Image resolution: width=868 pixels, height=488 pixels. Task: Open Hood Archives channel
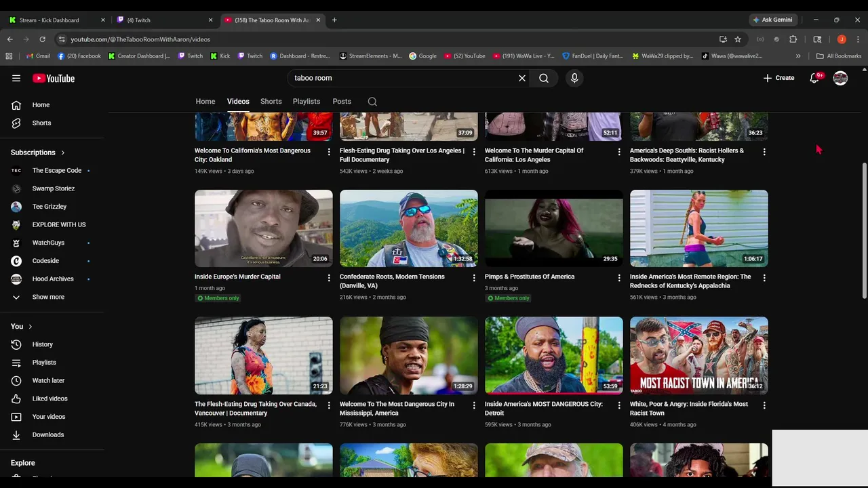(x=52, y=279)
